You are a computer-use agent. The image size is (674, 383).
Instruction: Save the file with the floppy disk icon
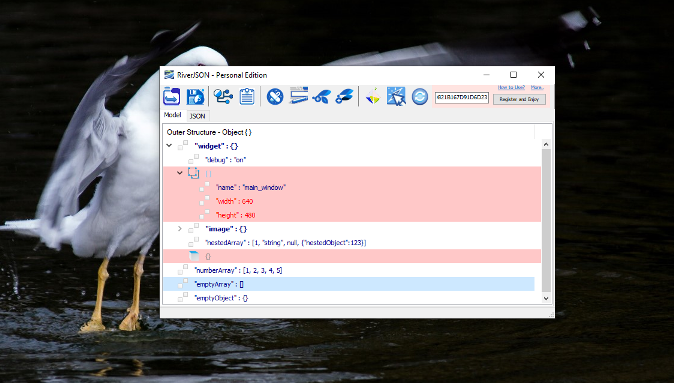click(x=195, y=96)
